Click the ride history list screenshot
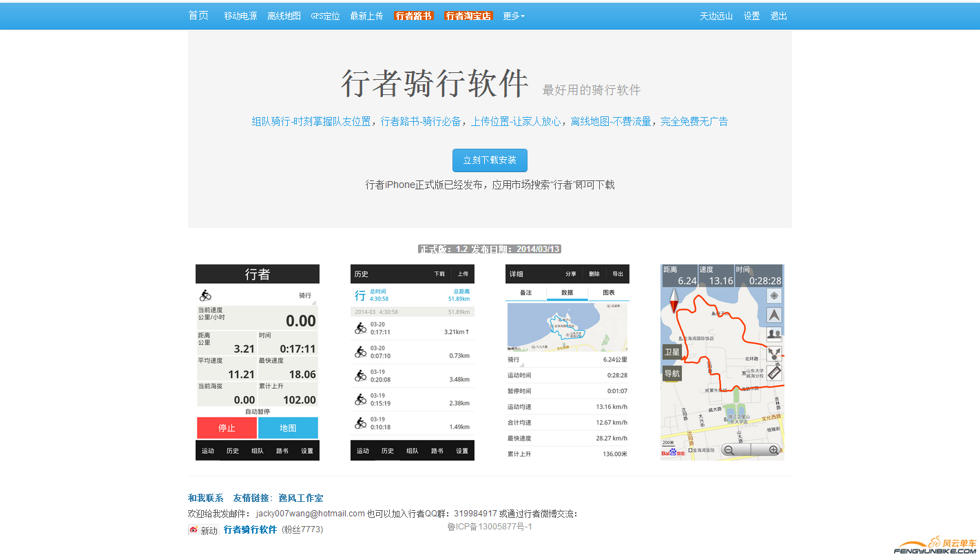The width and height of the screenshot is (980, 557). click(412, 362)
